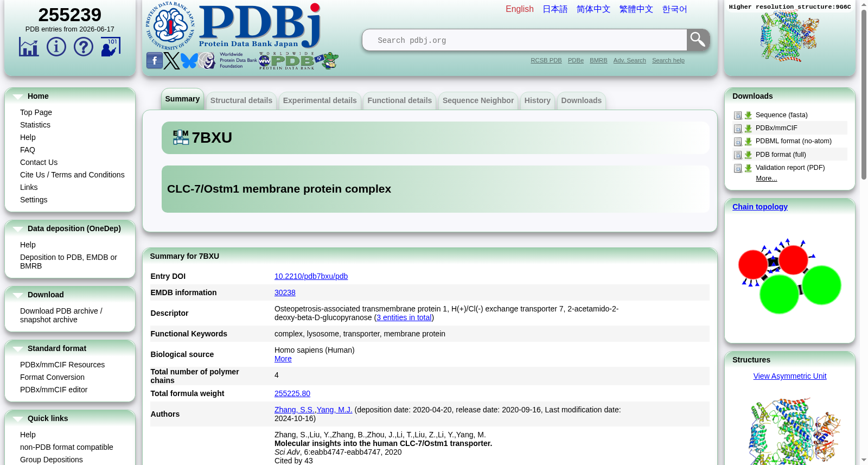Switch language to 日本語
The image size is (868, 465).
555,9
